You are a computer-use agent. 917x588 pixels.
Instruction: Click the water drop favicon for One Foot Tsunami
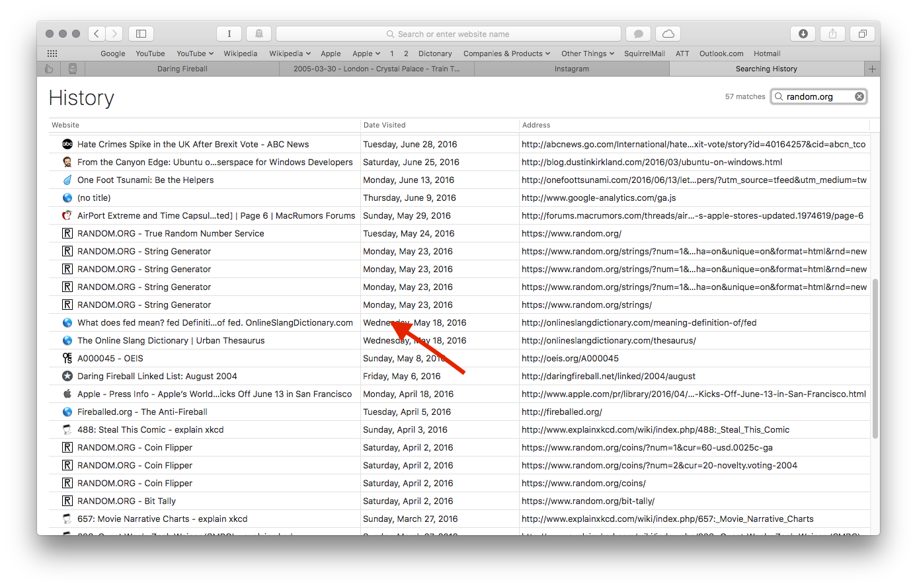[67, 180]
